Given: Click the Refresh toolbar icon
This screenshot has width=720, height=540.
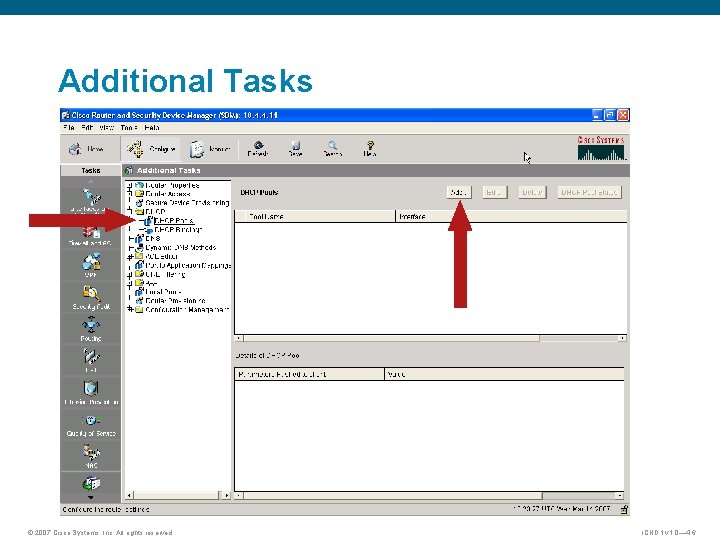Looking at the screenshot, I should [x=258, y=149].
